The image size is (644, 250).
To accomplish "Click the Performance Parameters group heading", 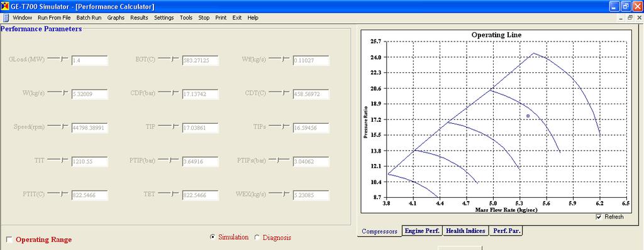I will click(41, 29).
